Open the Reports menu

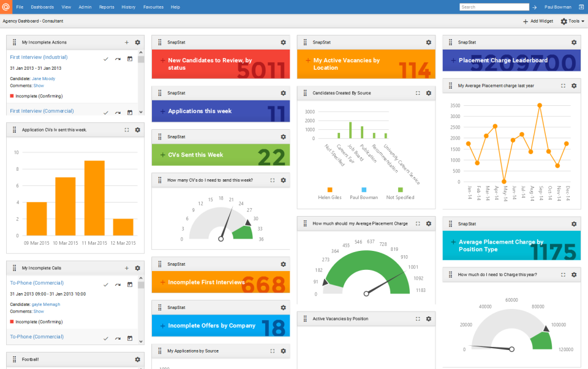click(107, 7)
